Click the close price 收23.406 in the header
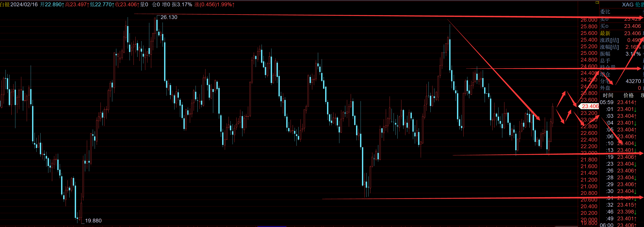This screenshot has width=644, height=227. 127,5
